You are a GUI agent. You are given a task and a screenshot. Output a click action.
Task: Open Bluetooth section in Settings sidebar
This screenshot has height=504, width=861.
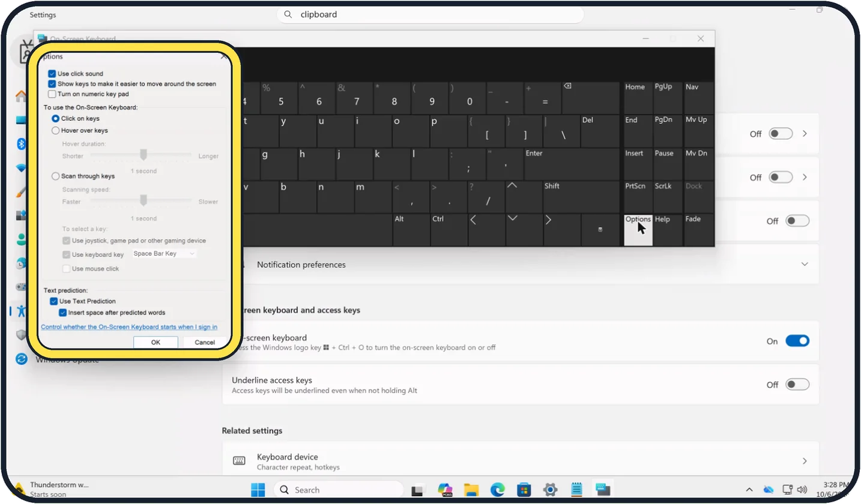click(x=21, y=144)
